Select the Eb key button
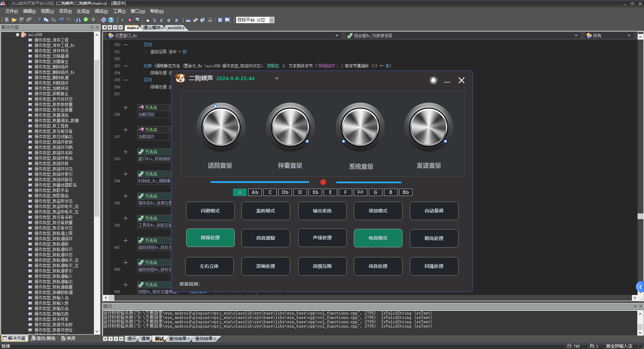This screenshot has height=349, width=644. [x=315, y=192]
